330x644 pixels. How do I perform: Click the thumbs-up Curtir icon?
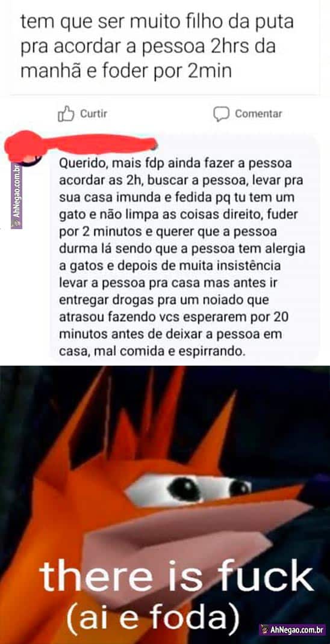(66, 114)
